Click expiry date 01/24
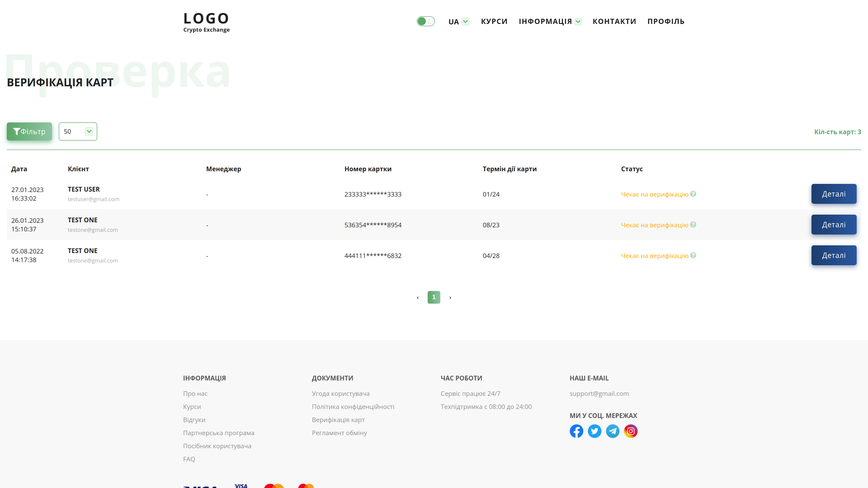Image resolution: width=868 pixels, height=488 pixels. point(491,194)
